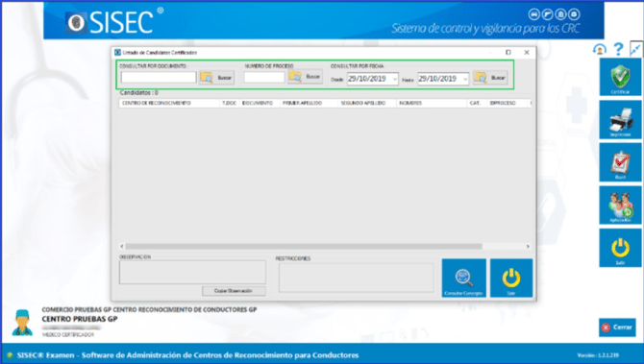The width and height of the screenshot is (644, 364).
Task: Click the Nombres column header
Action: [432, 103]
